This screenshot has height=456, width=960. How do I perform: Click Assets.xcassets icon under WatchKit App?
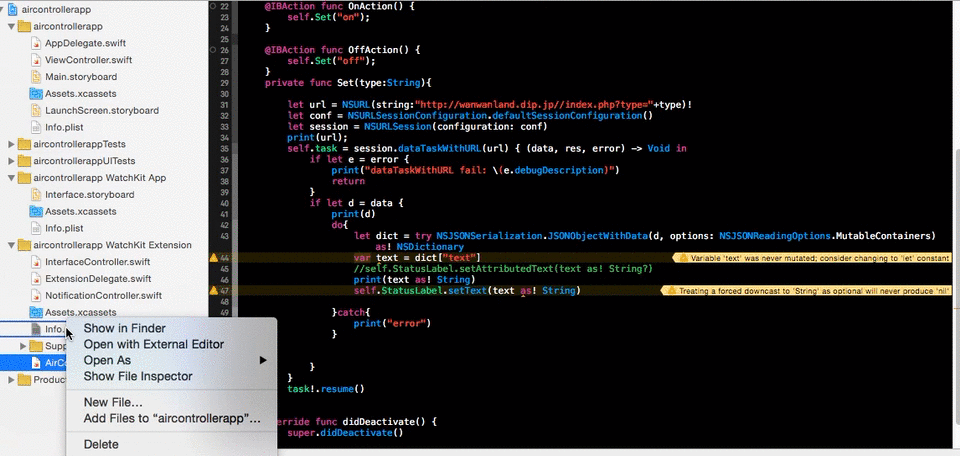pyautogui.click(x=36, y=212)
